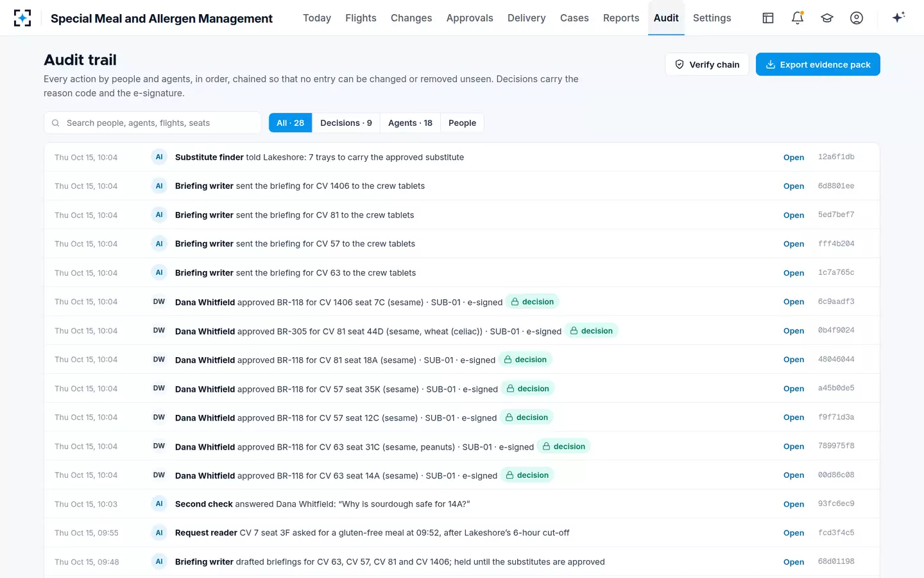Open the Approvals tab
The image size is (924, 578).
coord(470,18)
